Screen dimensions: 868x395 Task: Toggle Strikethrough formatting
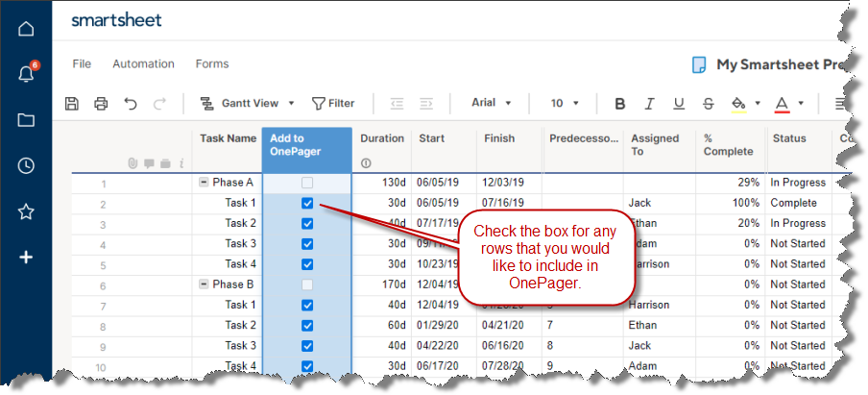[x=708, y=104]
